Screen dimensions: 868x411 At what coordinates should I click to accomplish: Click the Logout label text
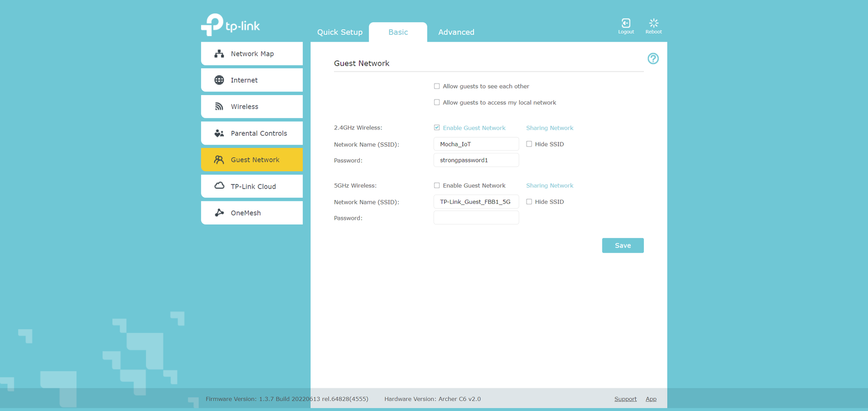coord(626,32)
